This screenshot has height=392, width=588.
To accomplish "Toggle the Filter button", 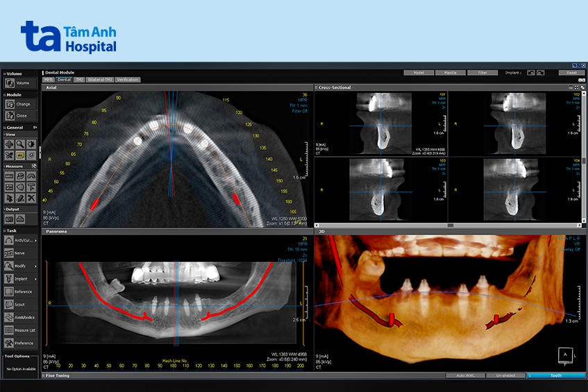I will click(482, 72).
